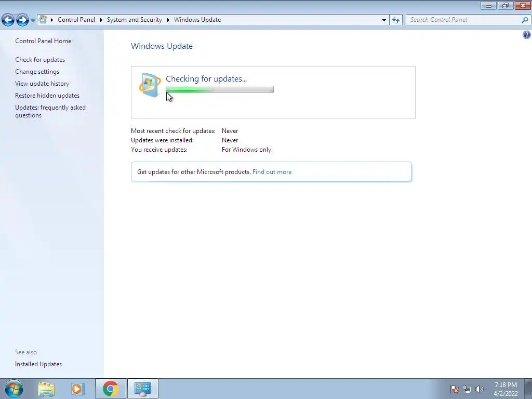This screenshot has height=399, width=532.
Task: Close the Windows Update window
Action: (x=523, y=5)
